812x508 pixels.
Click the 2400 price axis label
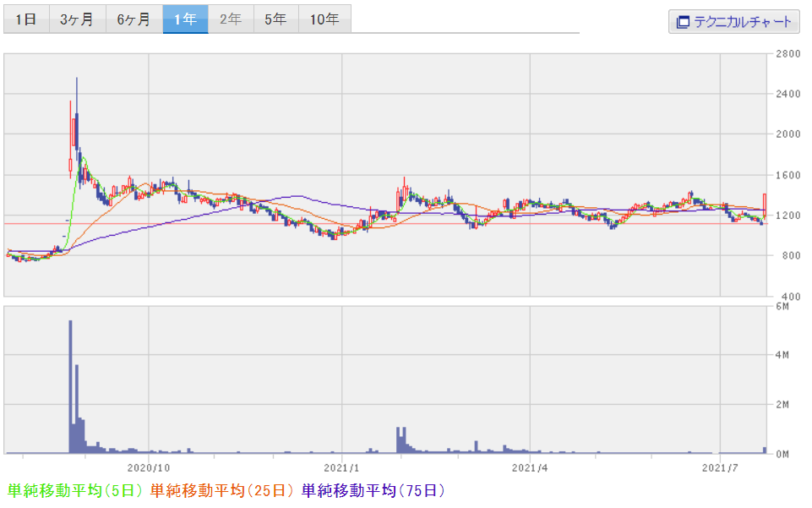tap(788, 94)
